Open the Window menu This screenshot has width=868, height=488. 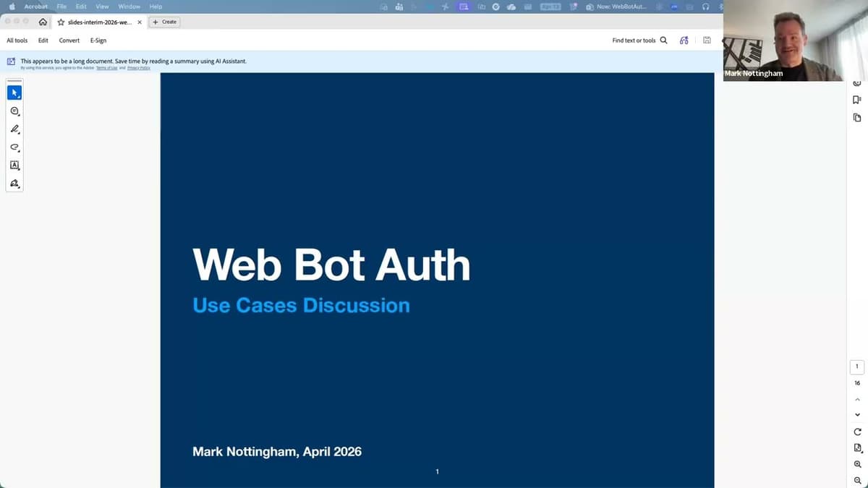tap(129, 7)
